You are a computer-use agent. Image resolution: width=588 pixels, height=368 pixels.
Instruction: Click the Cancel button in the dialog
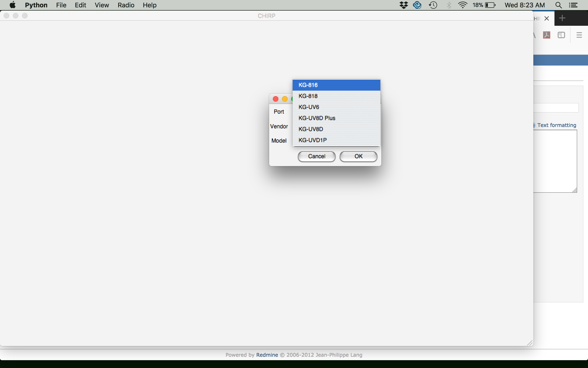tap(317, 156)
